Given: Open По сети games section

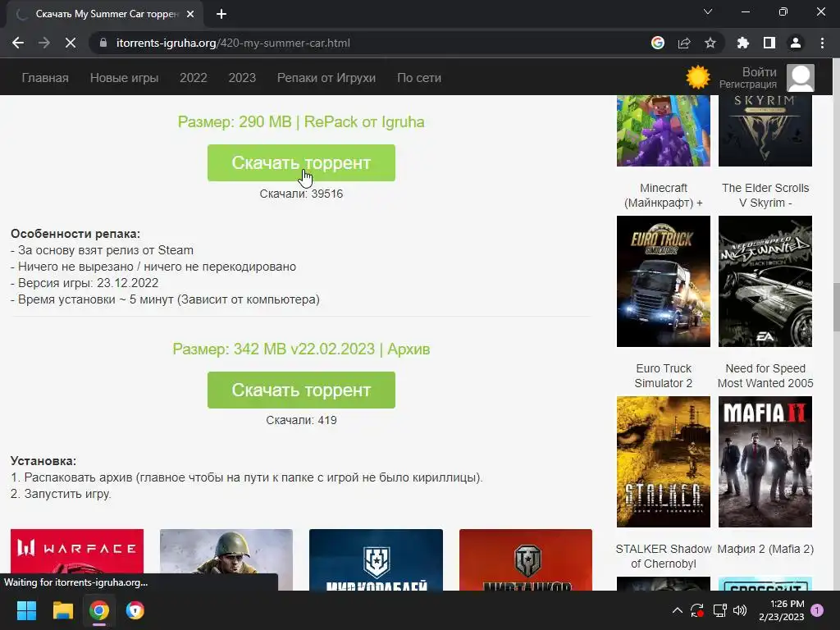Looking at the screenshot, I should point(419,78).
